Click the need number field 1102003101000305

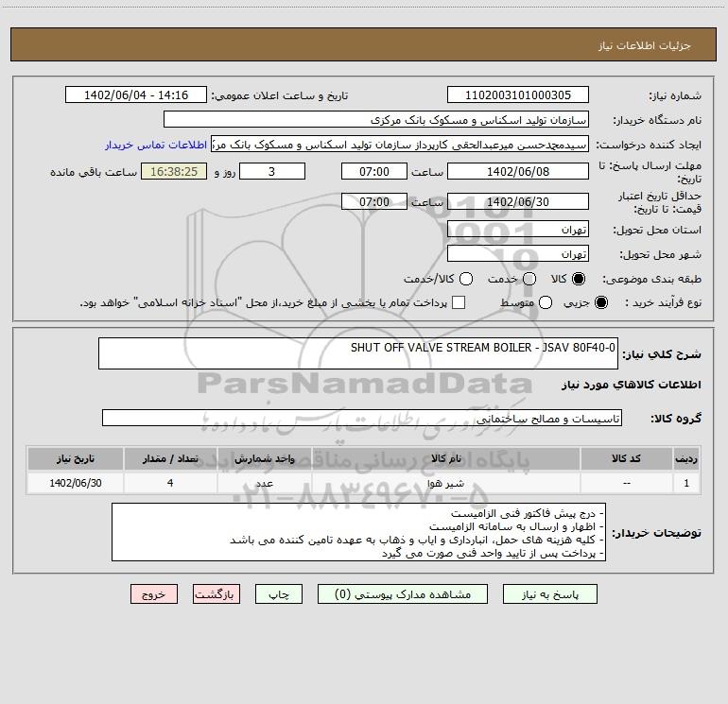click(518, 95)
